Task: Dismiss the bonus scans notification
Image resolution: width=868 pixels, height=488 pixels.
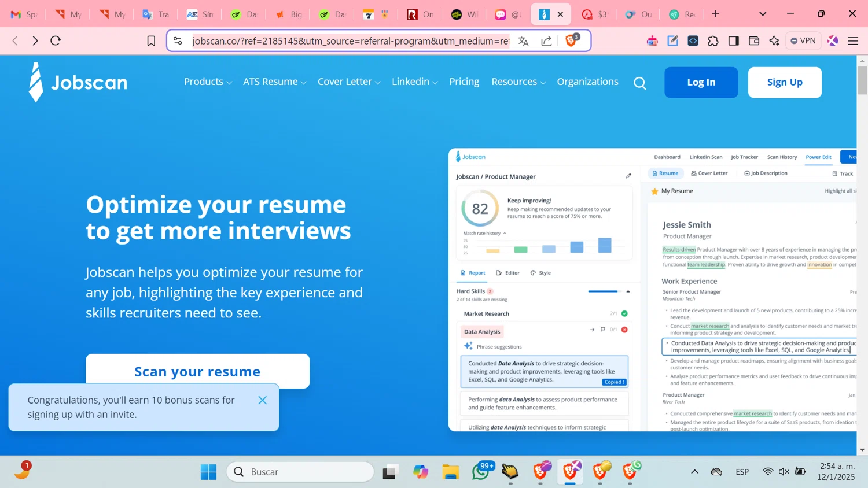Action: click(x=262, y=400)
